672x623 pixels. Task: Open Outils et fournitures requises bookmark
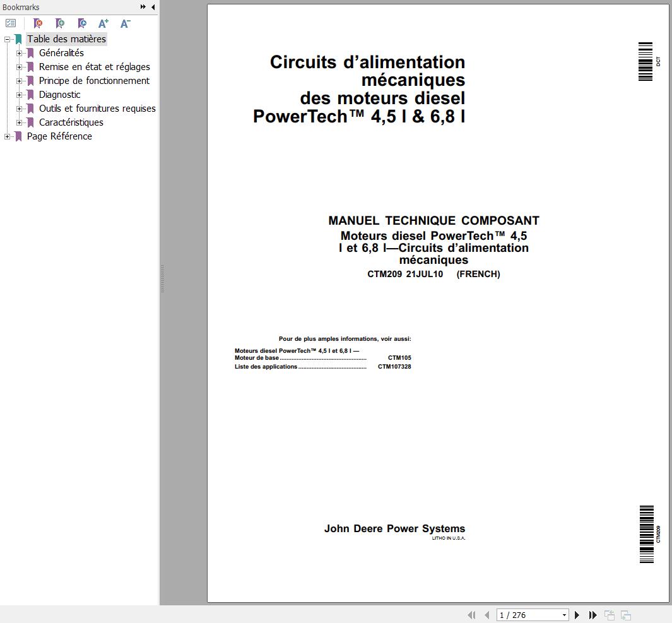(97, 109)
